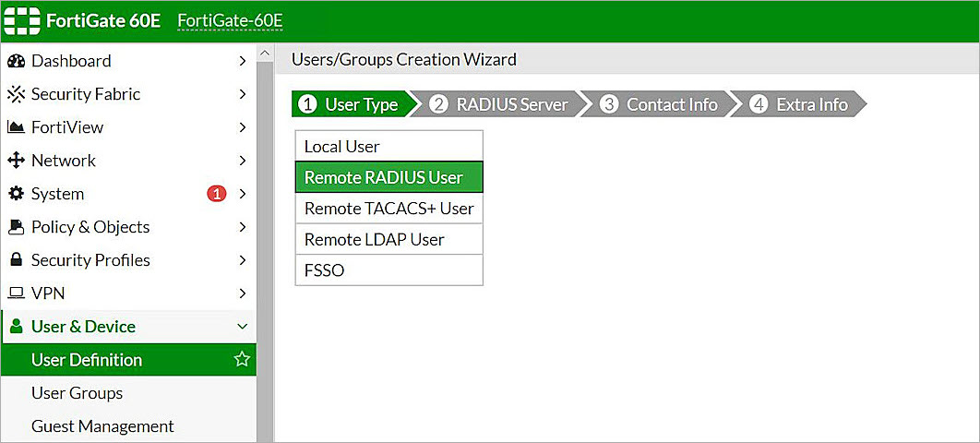Choose Remote RADIUS User type

click(x=388, y=177)
